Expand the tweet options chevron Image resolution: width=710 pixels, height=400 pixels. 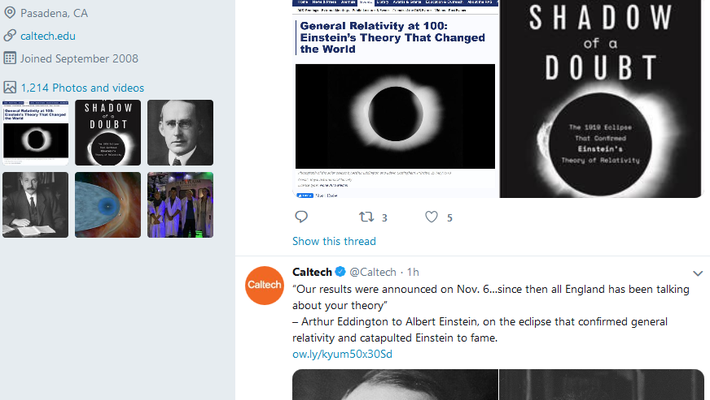[x=698, y=273]
